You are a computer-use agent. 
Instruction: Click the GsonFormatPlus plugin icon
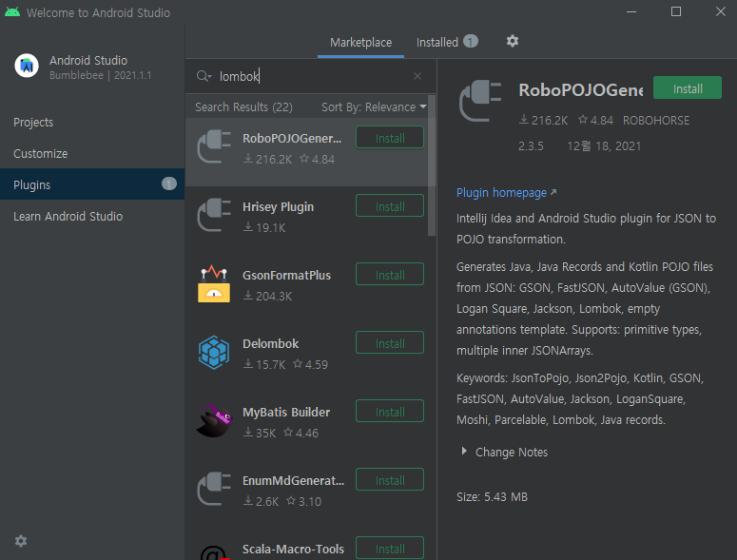click(x=214, y=284)
